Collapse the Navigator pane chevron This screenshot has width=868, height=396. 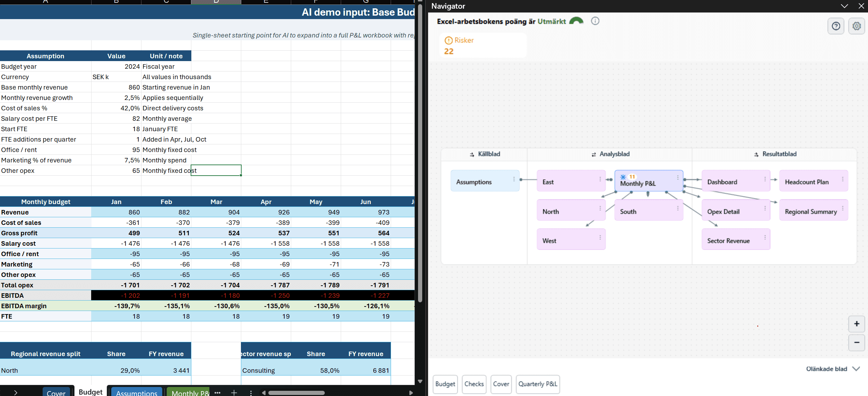(x=844, y=6)
